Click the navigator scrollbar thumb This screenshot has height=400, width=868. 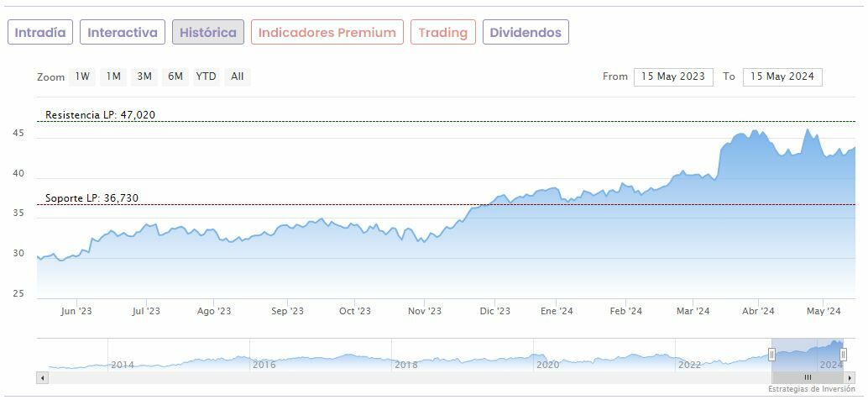(808, 378)
